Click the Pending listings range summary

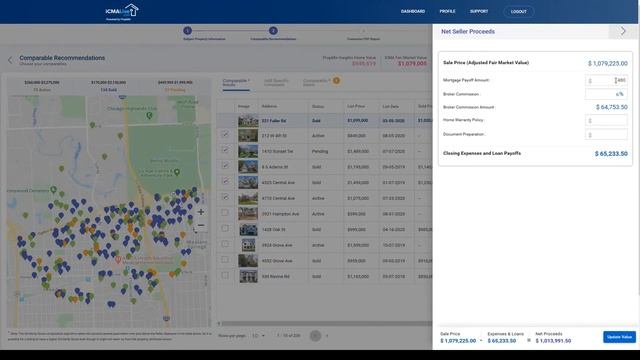click(x=175, y=86)
